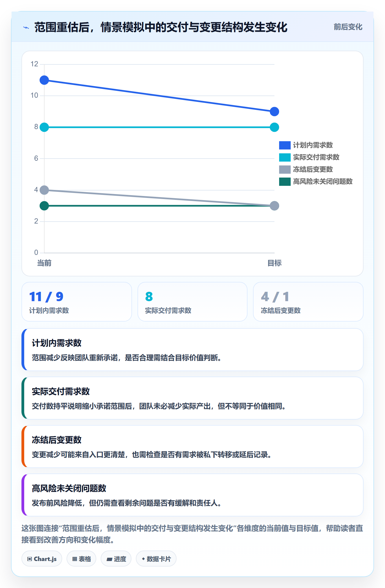This screenshot has height=588, width=385.
Task: Click the 当前 x-axis label
Action: tap(44, 263)
